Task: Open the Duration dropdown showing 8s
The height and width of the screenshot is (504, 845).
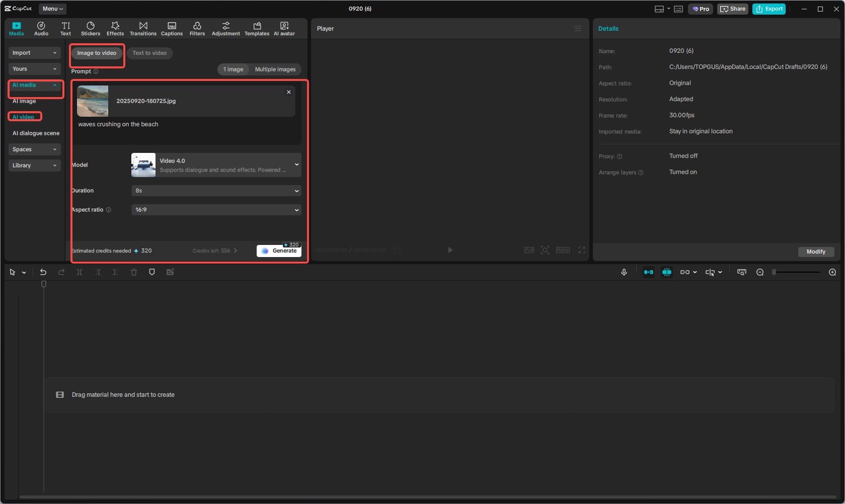Action: [216, 191]
